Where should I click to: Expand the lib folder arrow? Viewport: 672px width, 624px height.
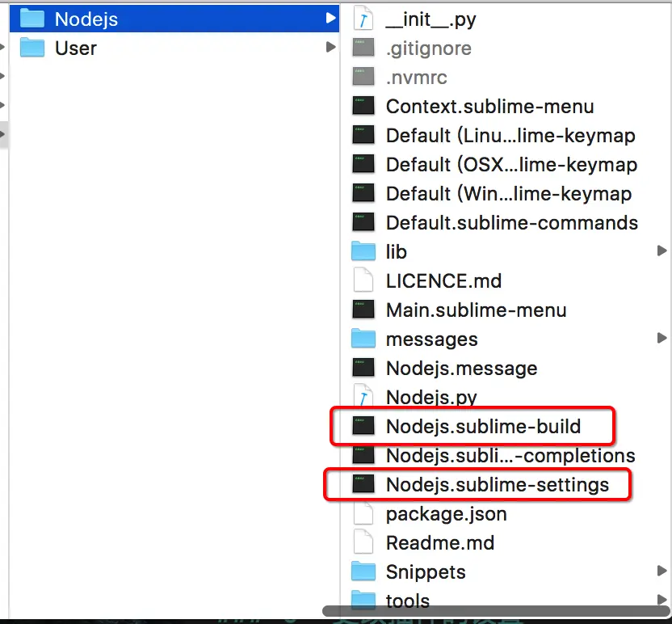click(661, 251)
